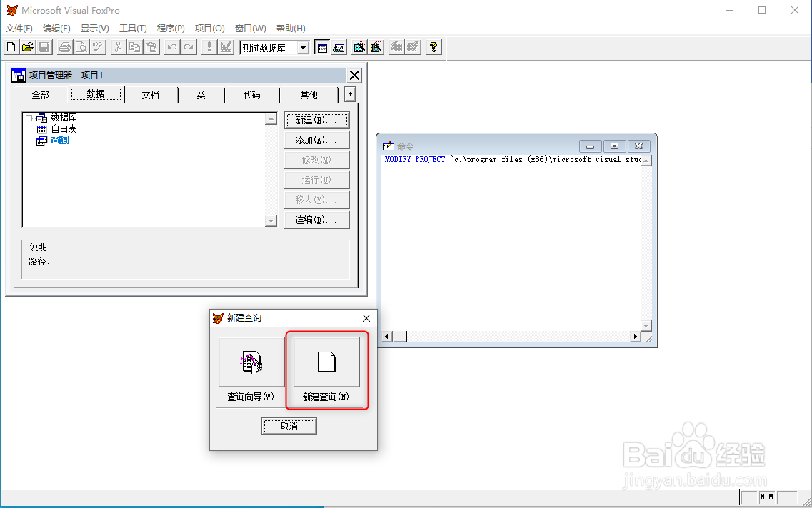Click tree list scroll up arrow
The width and height of the screenshot is (812, 508).
271,118
